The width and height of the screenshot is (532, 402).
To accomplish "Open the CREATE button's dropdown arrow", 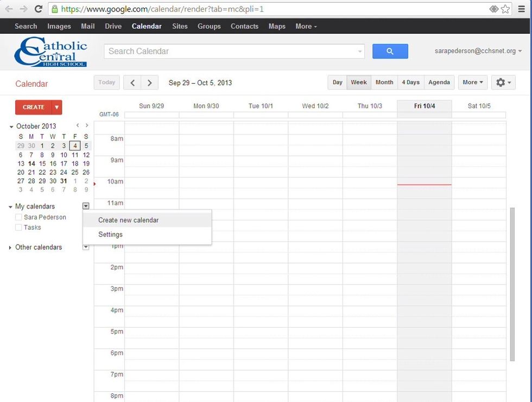I will 57,107.
